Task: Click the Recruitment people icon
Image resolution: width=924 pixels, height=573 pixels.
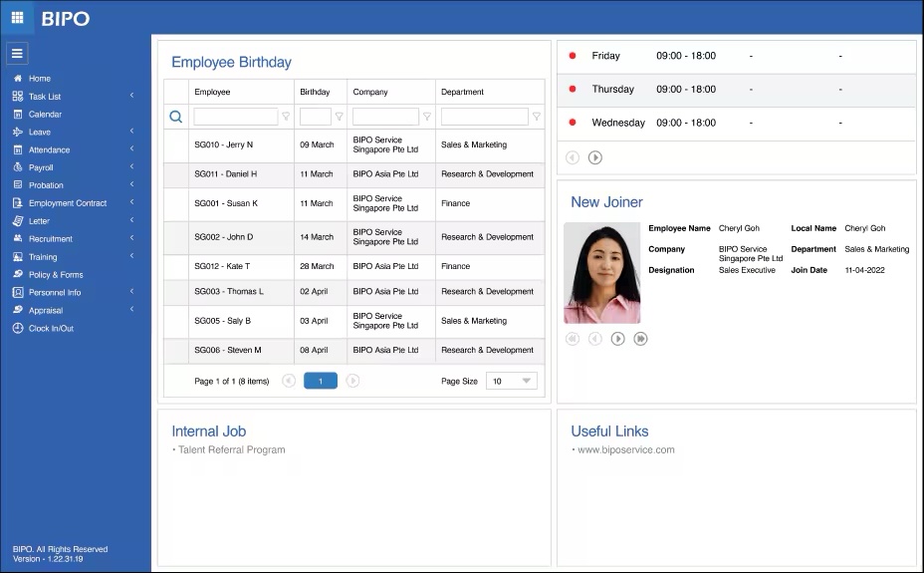Action: [x=18, y=239]
